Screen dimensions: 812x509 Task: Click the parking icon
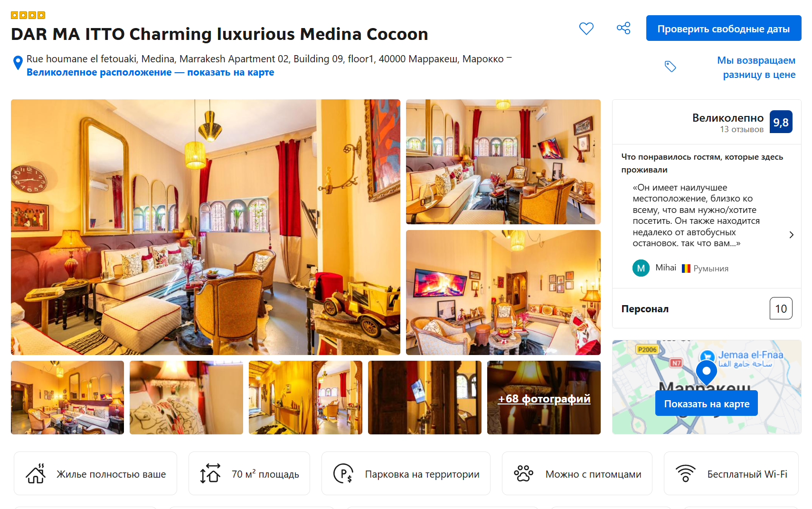[x=343, y=473]
